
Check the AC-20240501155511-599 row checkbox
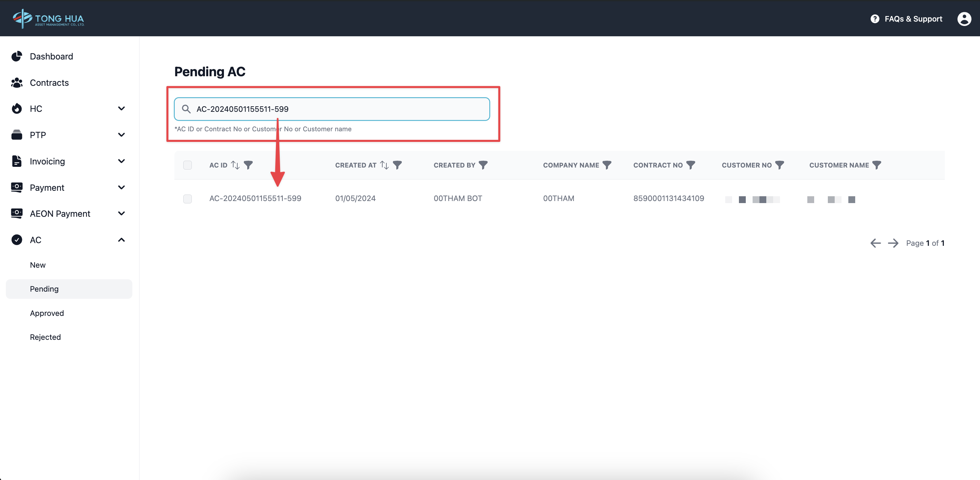(x=188, y=199)
